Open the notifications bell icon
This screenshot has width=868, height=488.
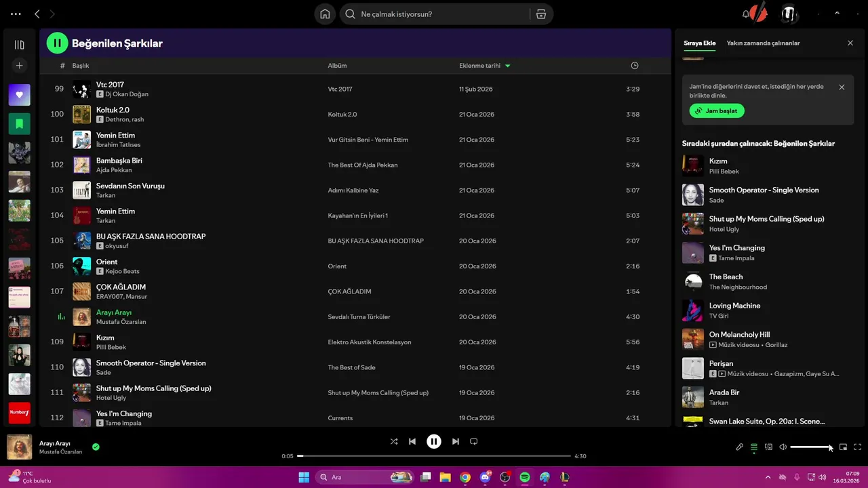tap(747, 14)
